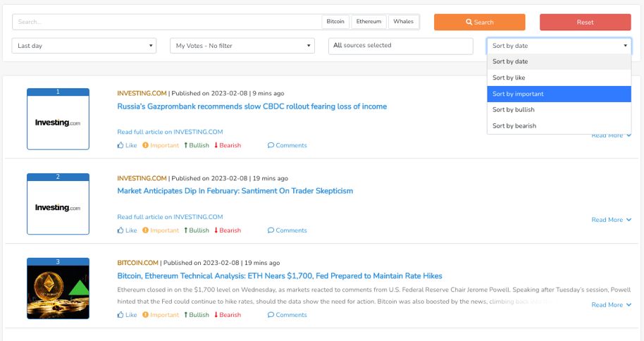644x341 pixels.
Task: Expand Read More on the Santiment article
Action: [611, 220]
